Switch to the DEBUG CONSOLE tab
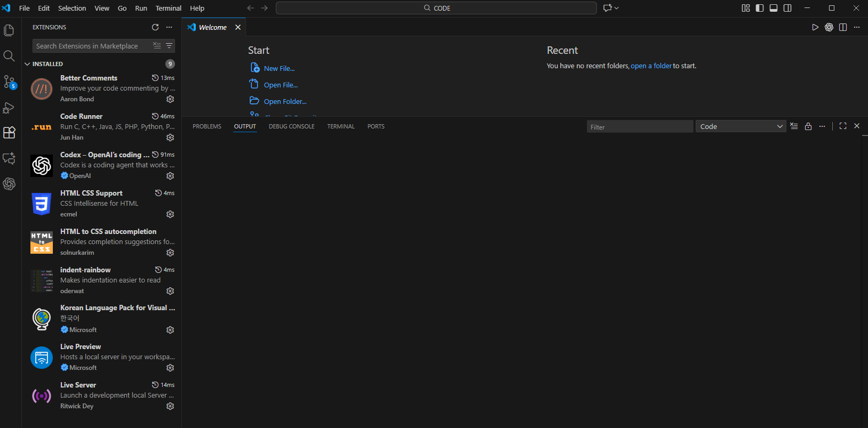The height and width of the screenshot is (428, 868). (x=291, y=126)
